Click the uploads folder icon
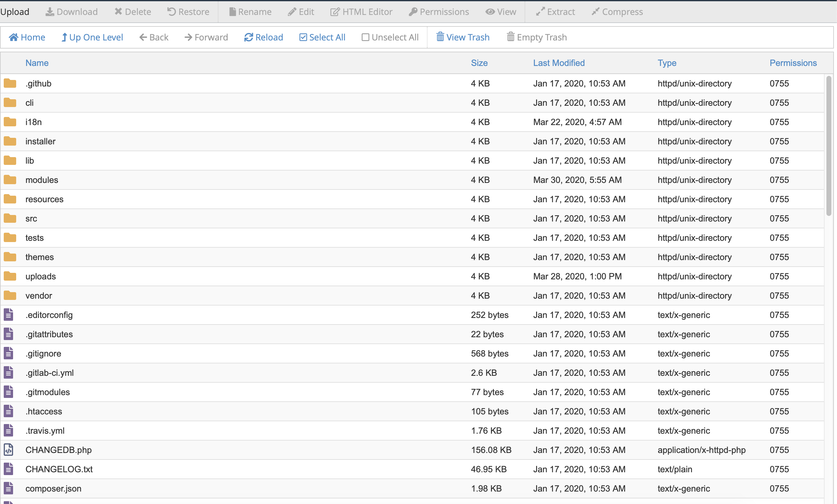This screenshot has height=504, width=837. (10, 276)
